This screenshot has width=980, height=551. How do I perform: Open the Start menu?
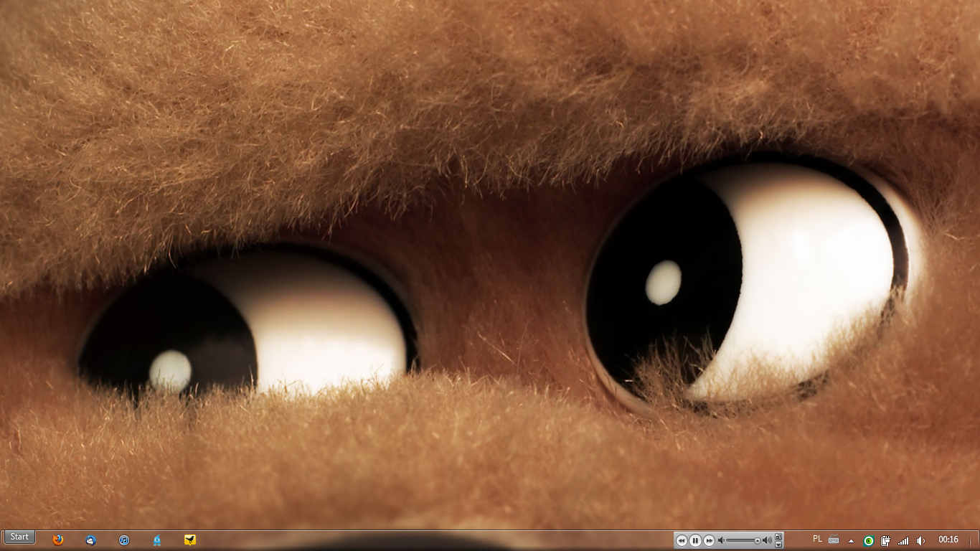pyautogui.click(x=19, y=537)
